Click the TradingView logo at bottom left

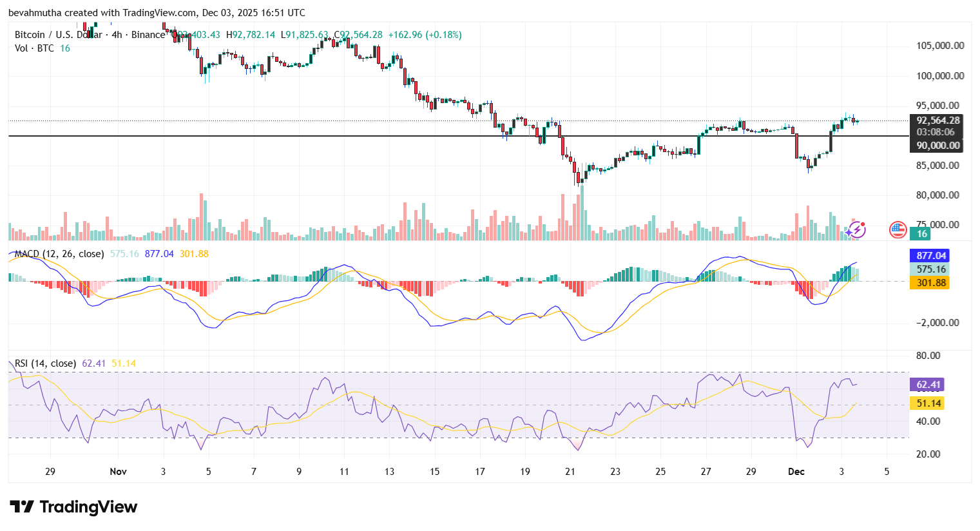73,507
